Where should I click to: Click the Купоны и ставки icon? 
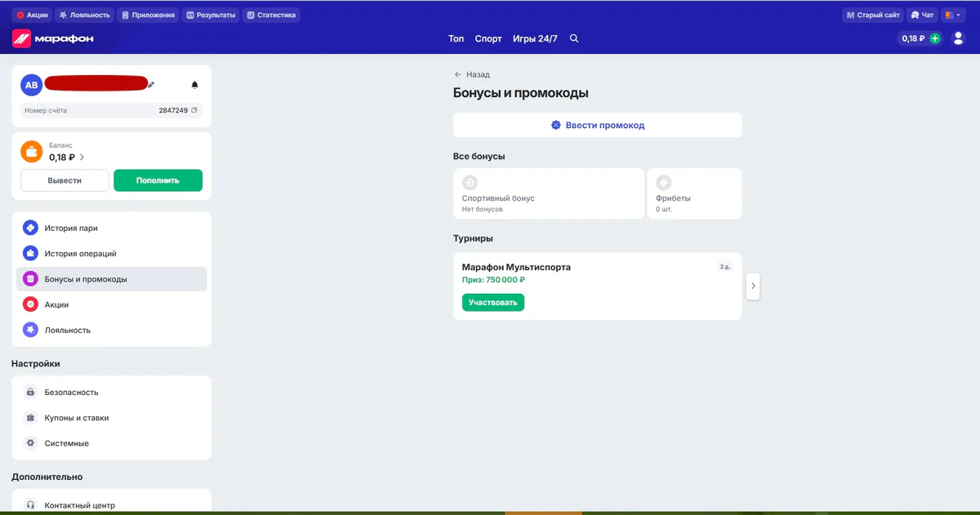point(30,418)
